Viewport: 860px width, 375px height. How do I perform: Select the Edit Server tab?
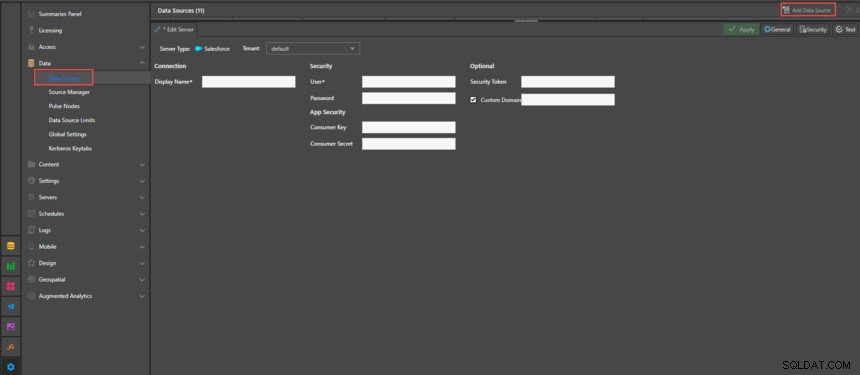[x=174, y=30]
